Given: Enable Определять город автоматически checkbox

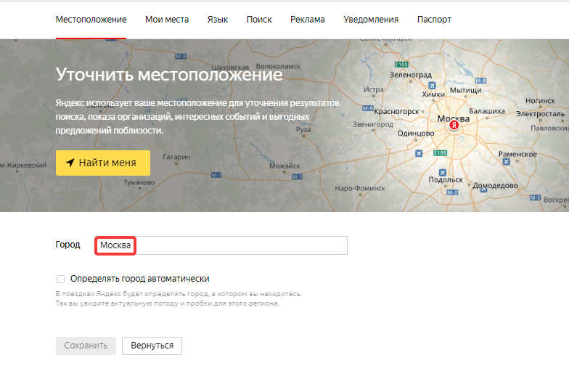Looking at the screenshot, I should click(x=61, y=279).
